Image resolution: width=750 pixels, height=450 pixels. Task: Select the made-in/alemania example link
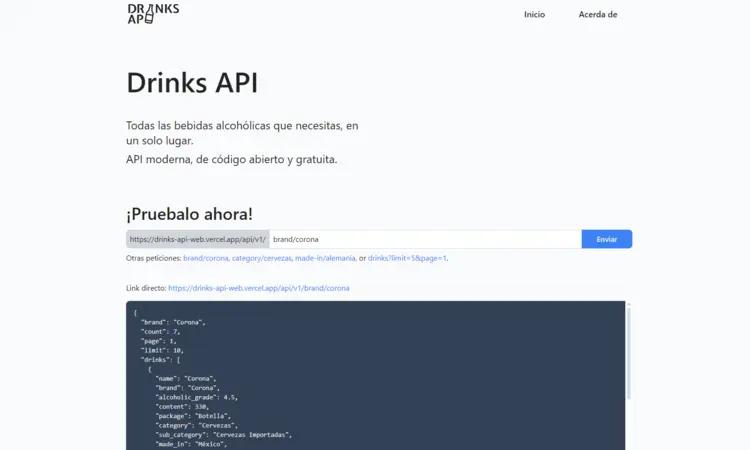[325, 258]
